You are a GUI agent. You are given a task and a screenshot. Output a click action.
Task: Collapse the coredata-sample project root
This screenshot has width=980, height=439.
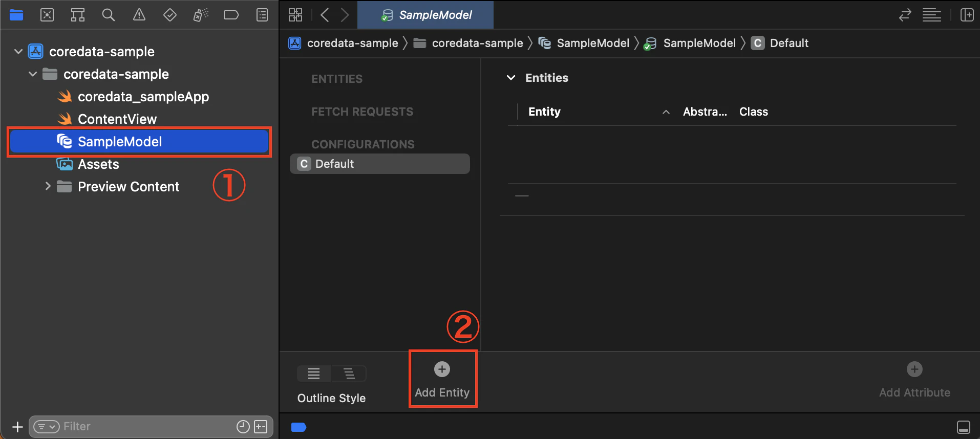point(18,52)
